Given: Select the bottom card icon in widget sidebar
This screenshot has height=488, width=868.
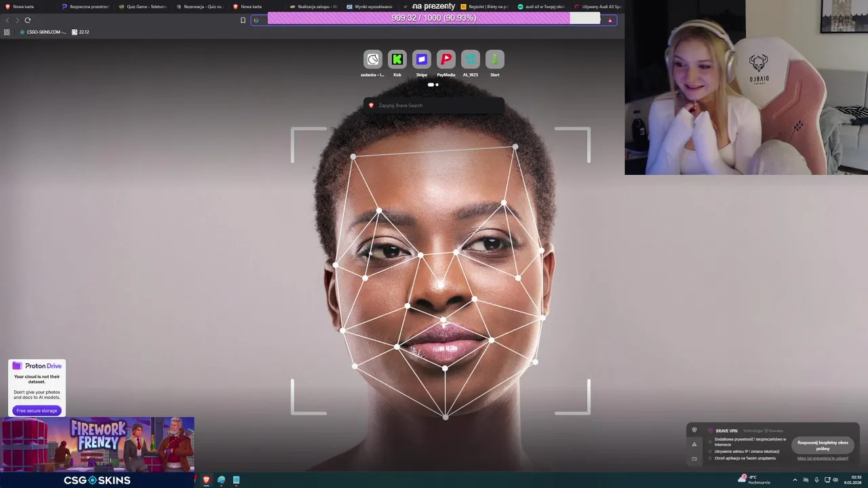Looking at the screenshot, I should click(x=694, y=459).
